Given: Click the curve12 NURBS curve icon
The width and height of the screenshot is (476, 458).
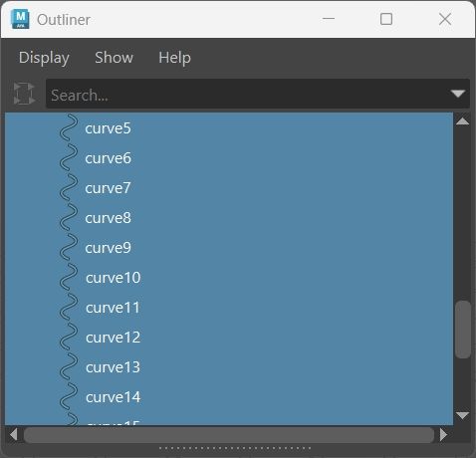Looking at the screenshot, I should pyautogui.click(x=69, y=338).
